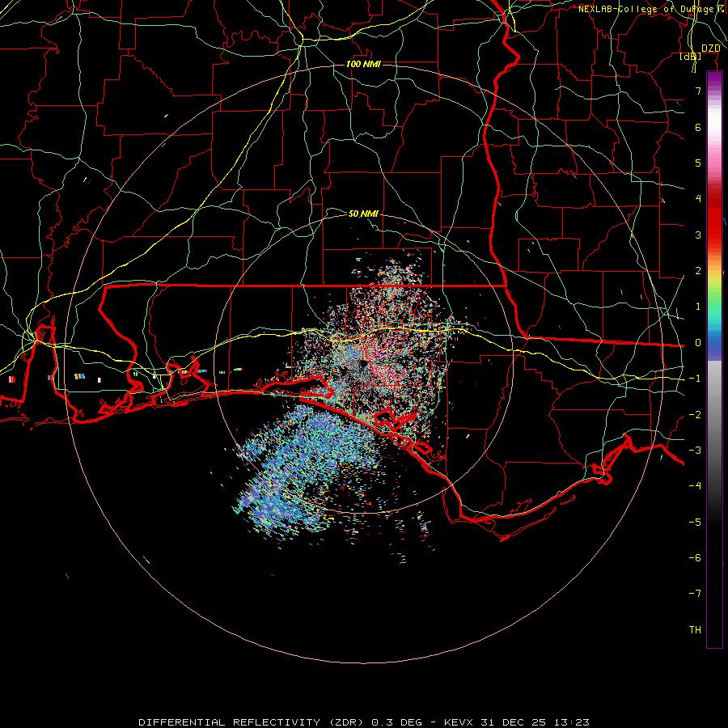Click the -7 dB scale value

[695, 594]
